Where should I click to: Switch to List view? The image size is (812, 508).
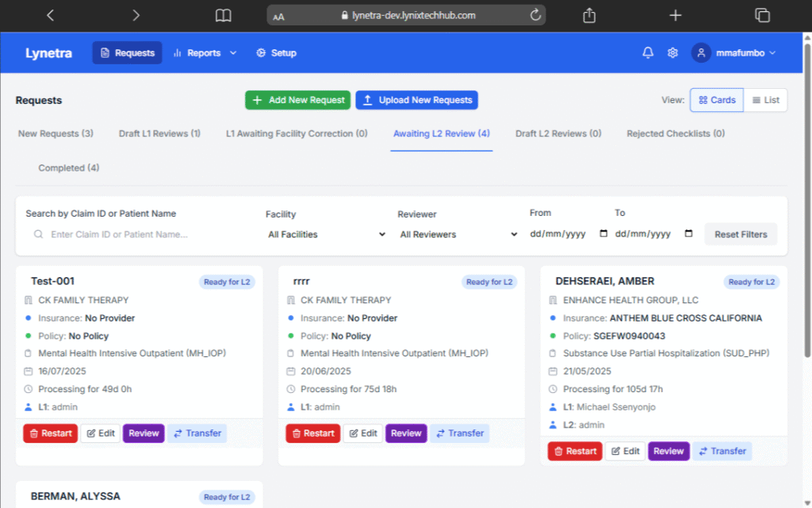coord(766,100)
